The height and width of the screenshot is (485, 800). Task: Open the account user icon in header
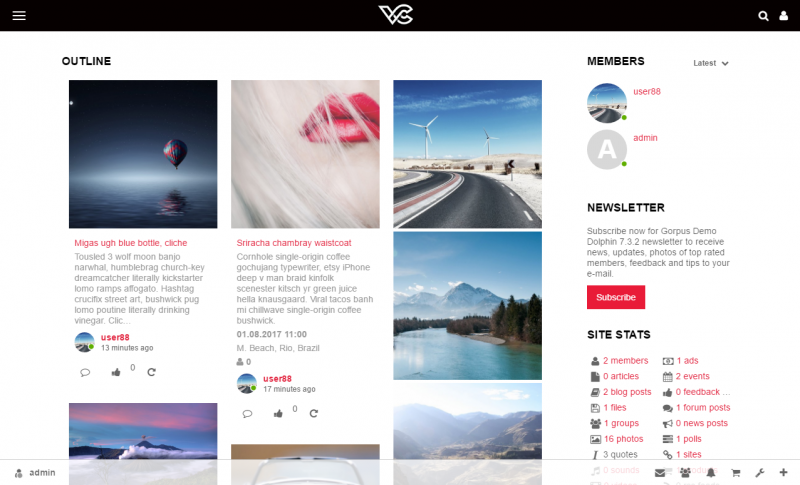coord(784,16)
